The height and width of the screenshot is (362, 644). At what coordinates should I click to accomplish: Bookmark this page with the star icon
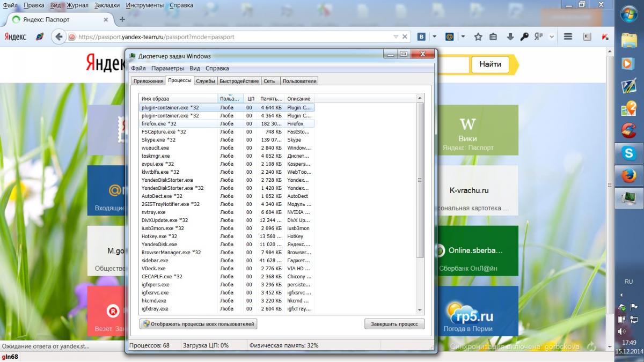pos(478,37)
